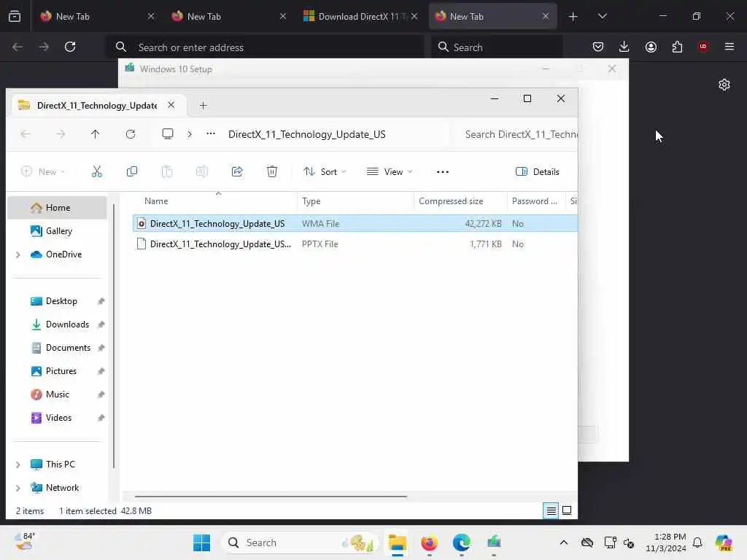List all Firefox tabs dropdown
Image resolution: width=747 pixels, height=560 pixels.
[x=602, y=16]
